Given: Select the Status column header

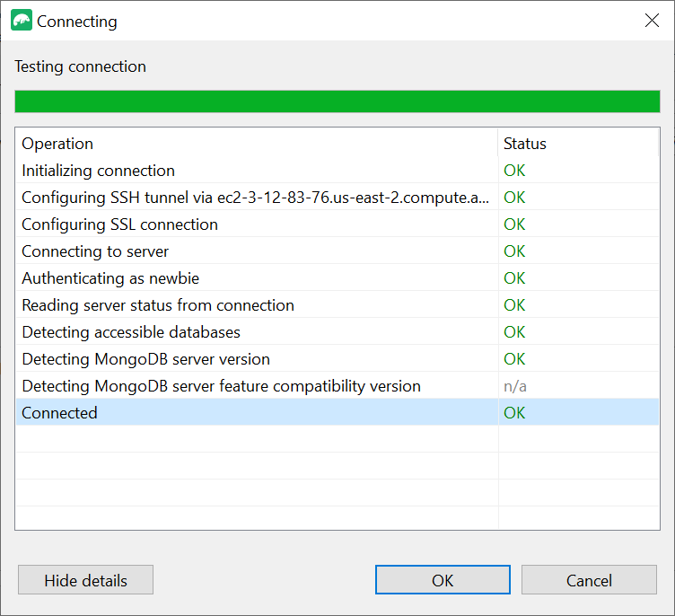Looking at the screenshot, I should (524, 144).
